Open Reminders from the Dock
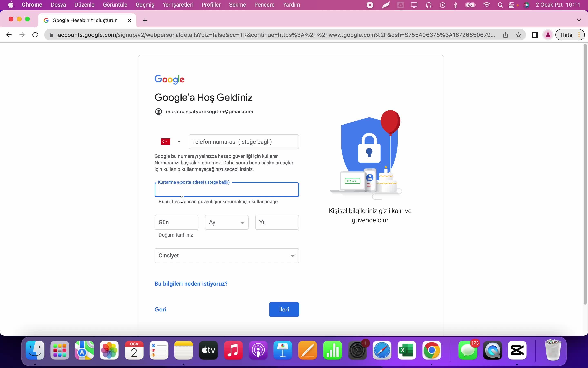The width and height of the screenshot is (588, 368). (x=159, y=350)
